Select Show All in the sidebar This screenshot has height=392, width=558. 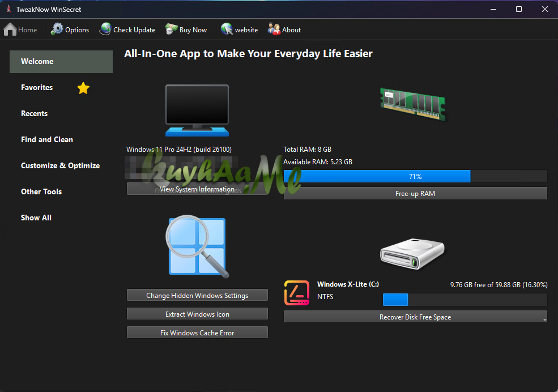tap(36, 218)
